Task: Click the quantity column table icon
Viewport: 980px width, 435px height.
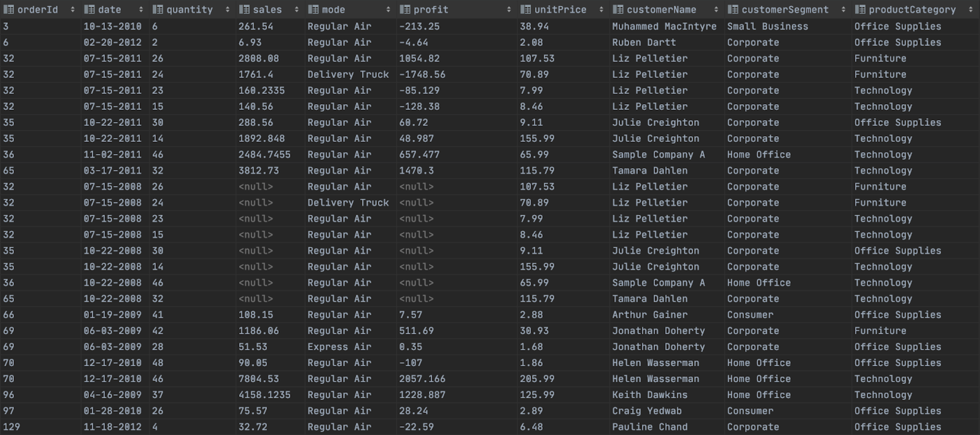Action: tap(158, 10)
